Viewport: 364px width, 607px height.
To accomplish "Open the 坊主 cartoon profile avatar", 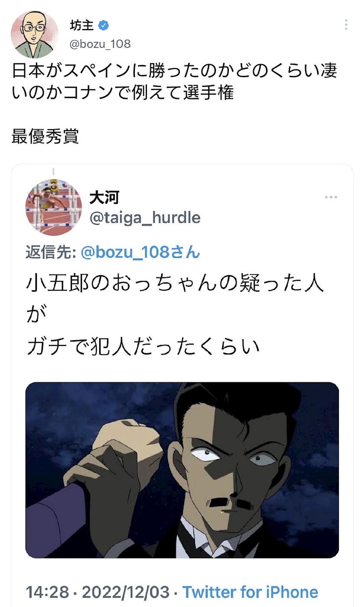I will point(34,34).
